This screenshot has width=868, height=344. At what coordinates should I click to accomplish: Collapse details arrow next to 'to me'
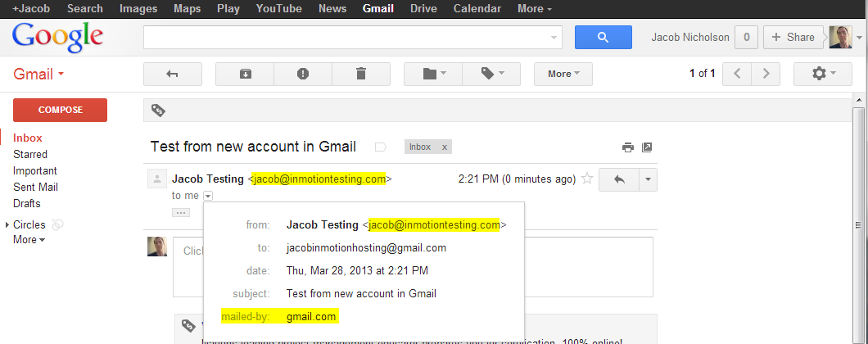click(x=208, y=195)
